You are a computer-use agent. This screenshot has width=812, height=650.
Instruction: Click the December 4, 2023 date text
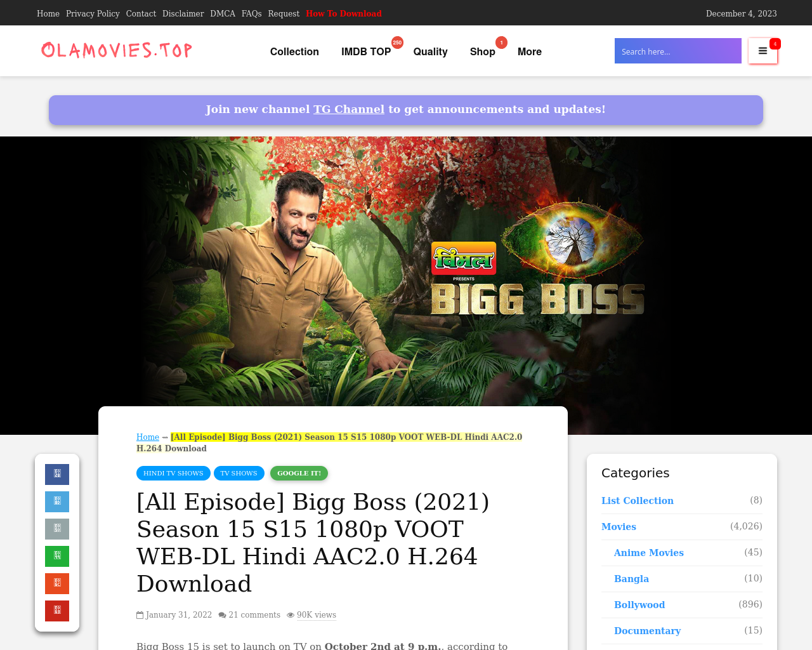click(742, 13)
